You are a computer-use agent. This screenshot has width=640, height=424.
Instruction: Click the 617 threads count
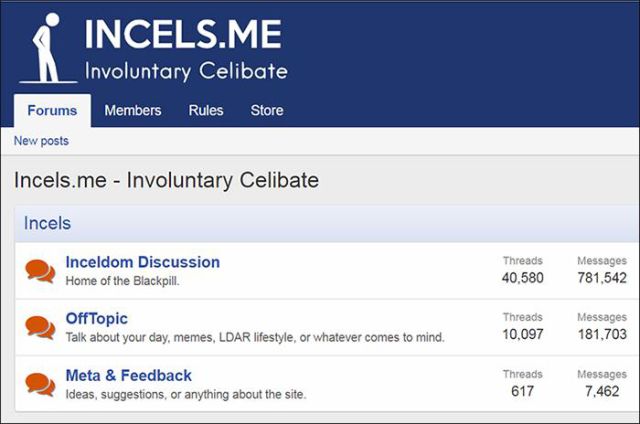pyautogui.click(x=522, y=391)
